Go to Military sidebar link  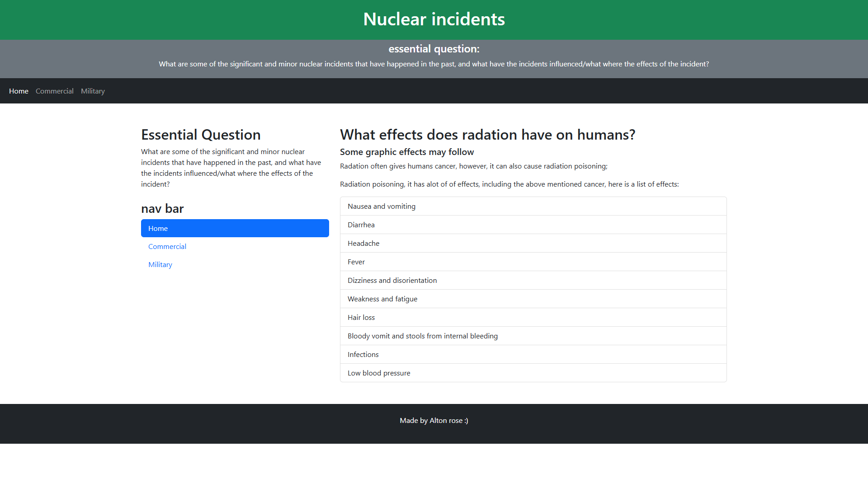point(160,264)
